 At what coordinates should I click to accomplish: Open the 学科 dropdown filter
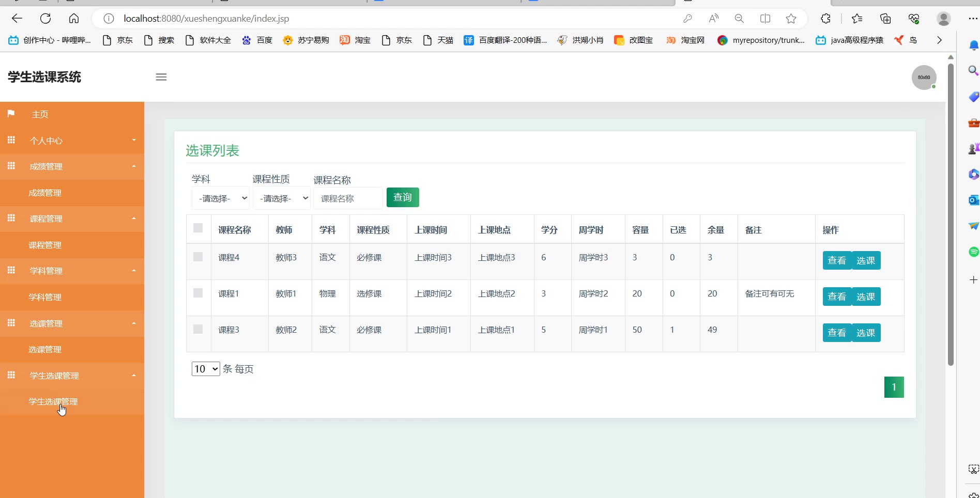pos(221,198)
